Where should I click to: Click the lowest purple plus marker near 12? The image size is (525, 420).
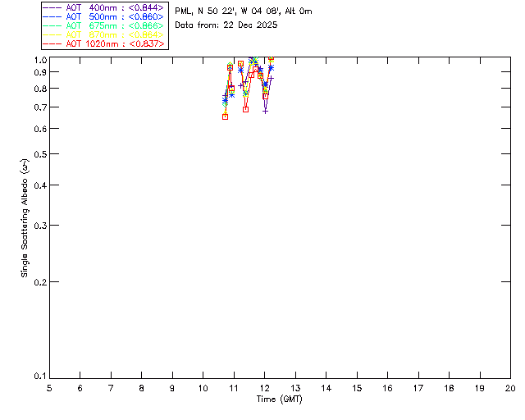(x=265, y=112)
